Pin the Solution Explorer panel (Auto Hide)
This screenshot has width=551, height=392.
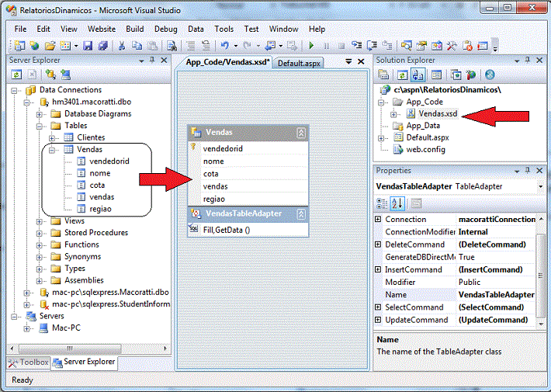529,61
